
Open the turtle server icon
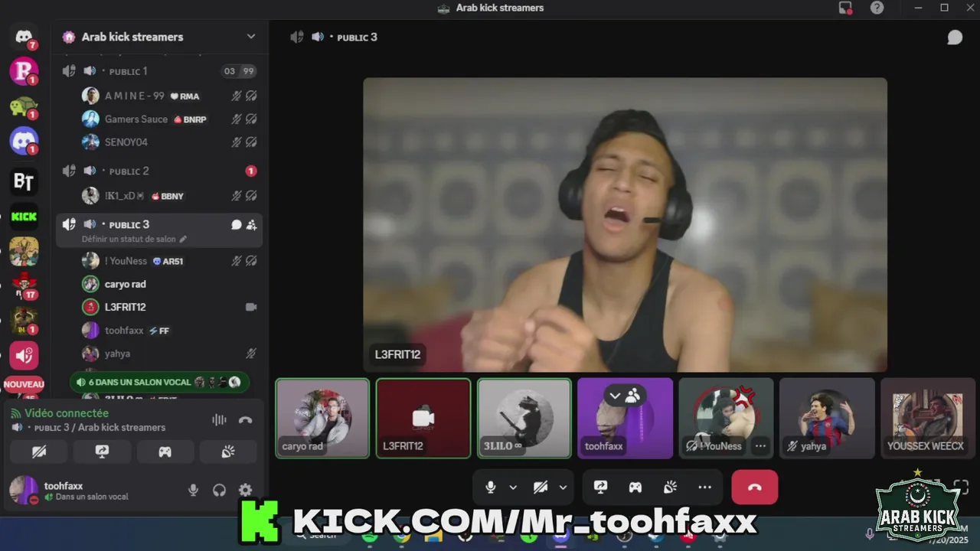[x=24, y=106]
